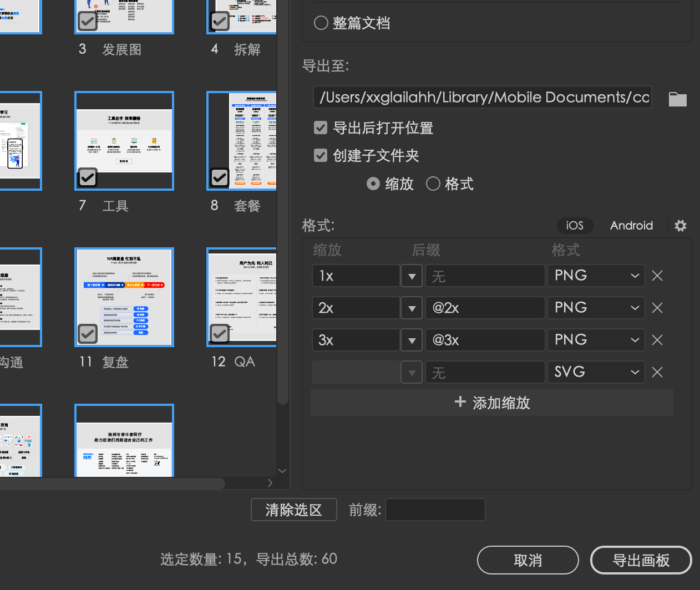This screenshot has height=590, width=700.
Task: Open PNG format dropdown in 1x row
Action: coord(596,276)
